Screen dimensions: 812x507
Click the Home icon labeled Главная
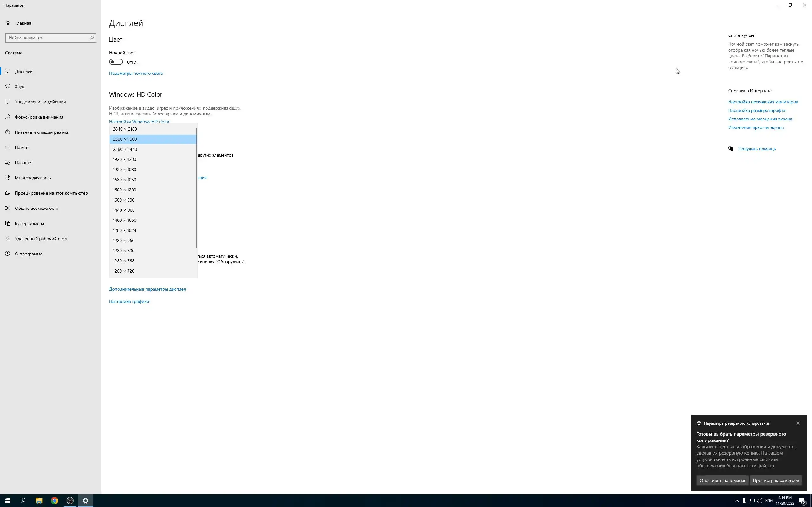click(8, 23)
